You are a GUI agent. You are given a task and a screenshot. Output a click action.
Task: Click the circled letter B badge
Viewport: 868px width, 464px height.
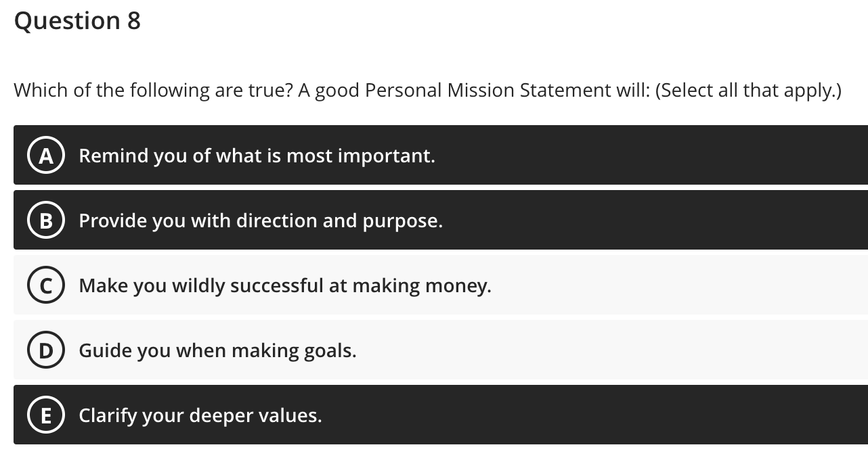[x=45, y=220]
